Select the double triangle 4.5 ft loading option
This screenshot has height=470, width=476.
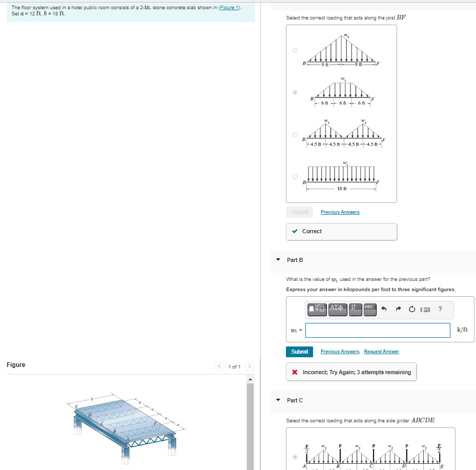pos(295,134)
